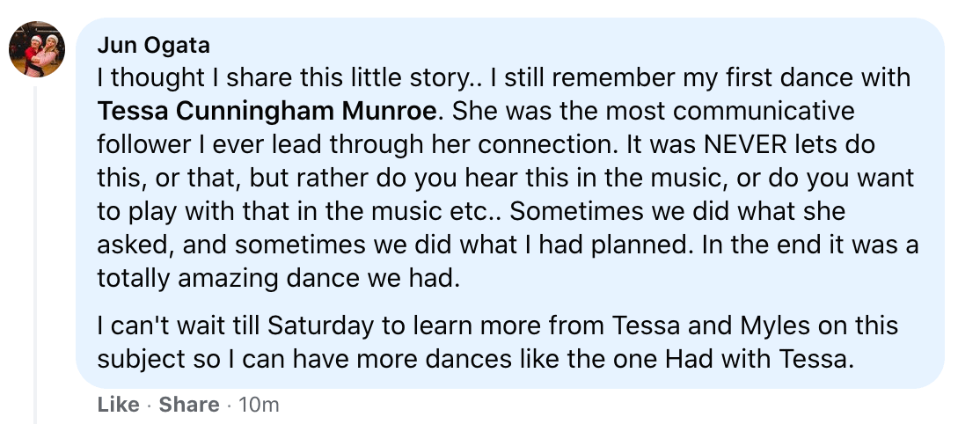The image size is (980, 424).
Task: Click Jun Ogata's profile picture
Action: [x=37, y=49]
